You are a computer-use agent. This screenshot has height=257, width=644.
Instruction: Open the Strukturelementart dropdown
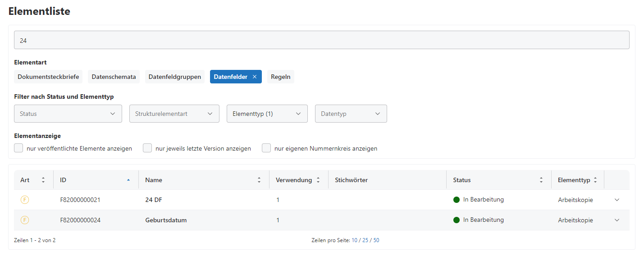(x=174, y=114)
